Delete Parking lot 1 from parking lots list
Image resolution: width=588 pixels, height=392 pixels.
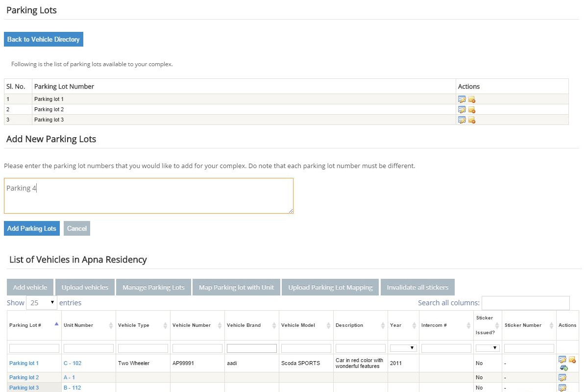pos(472,99)
